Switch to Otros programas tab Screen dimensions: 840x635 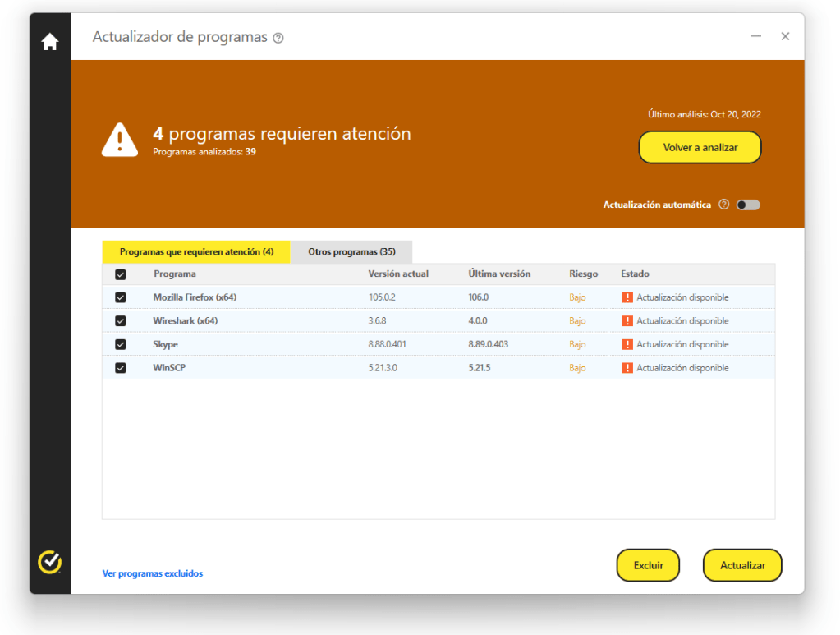point(351,252)
